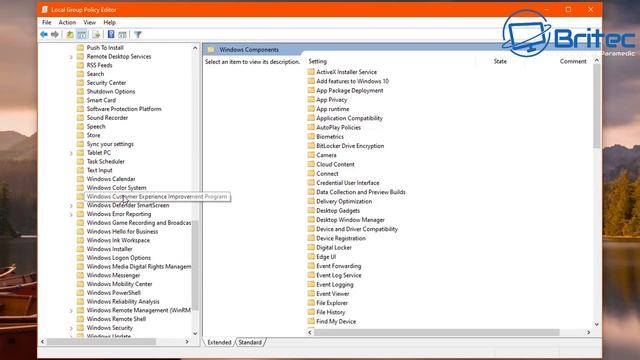Click folder icon beside Windows Installer in tree
The image size is (640, 360).
pos(80,249)
